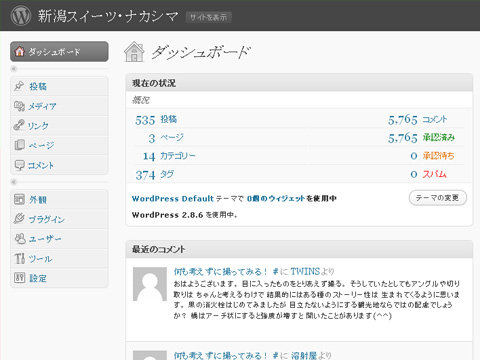
Task: Open the サイトを表示 button
Action: [x=209, y=17]
